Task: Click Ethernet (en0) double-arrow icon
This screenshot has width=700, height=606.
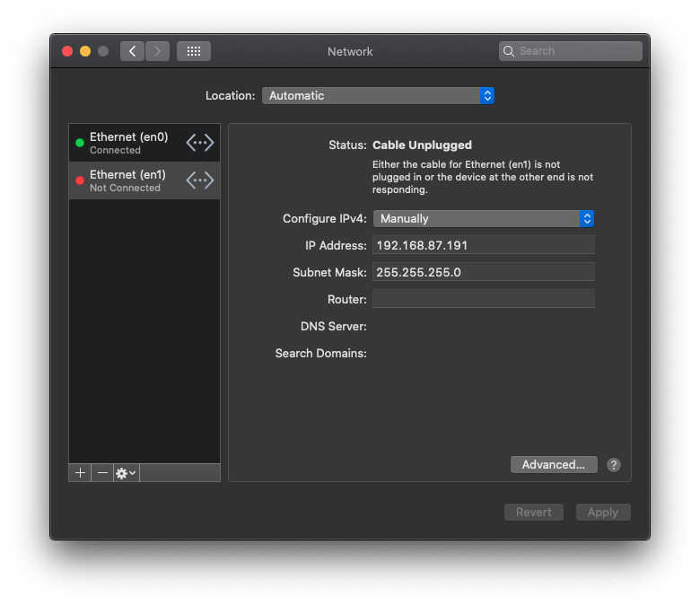Action: 200,143
